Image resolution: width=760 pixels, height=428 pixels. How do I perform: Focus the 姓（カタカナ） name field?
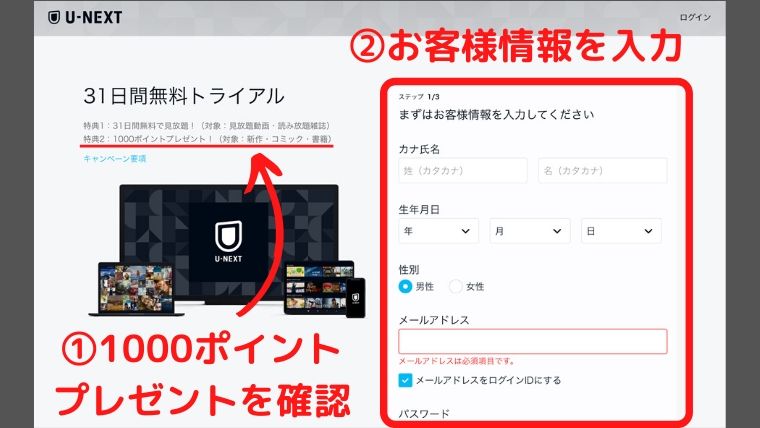(463, 171)
